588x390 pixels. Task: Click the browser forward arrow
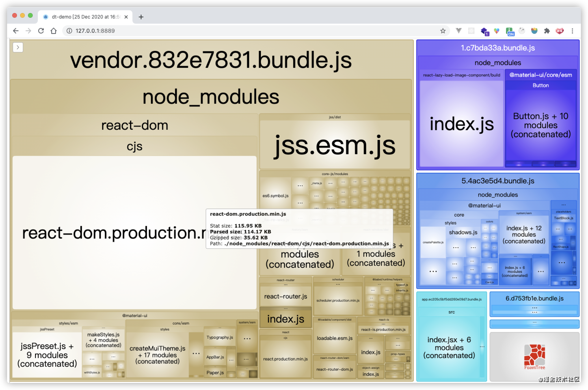pyautogui.click(x=28, y=31)
